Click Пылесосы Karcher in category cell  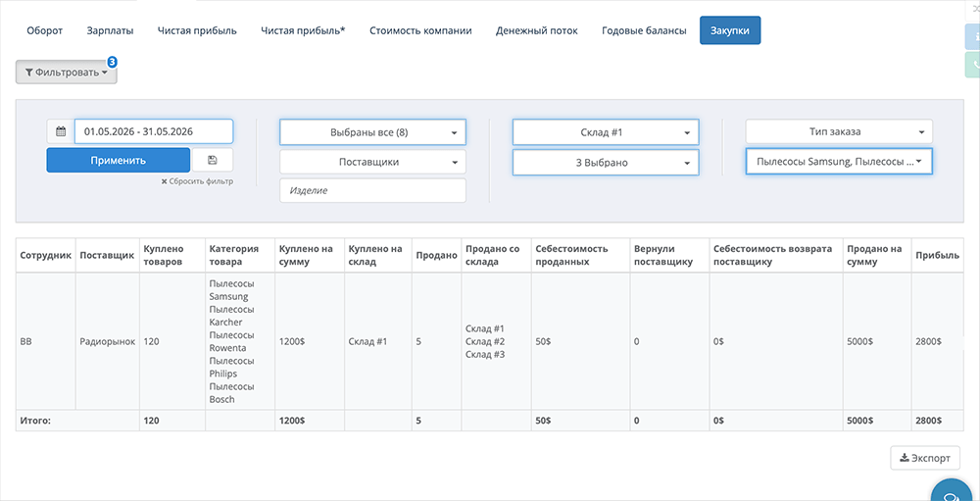click(232, 316)
